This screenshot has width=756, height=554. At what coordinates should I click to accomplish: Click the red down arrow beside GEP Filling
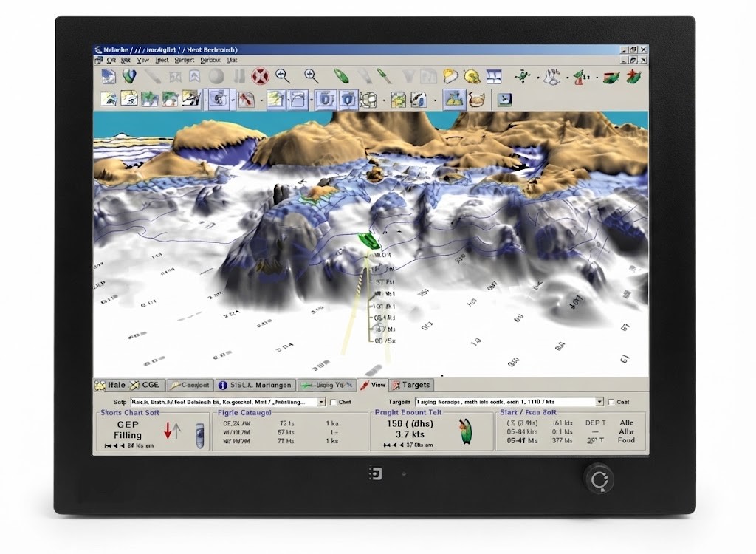[168, 431]
